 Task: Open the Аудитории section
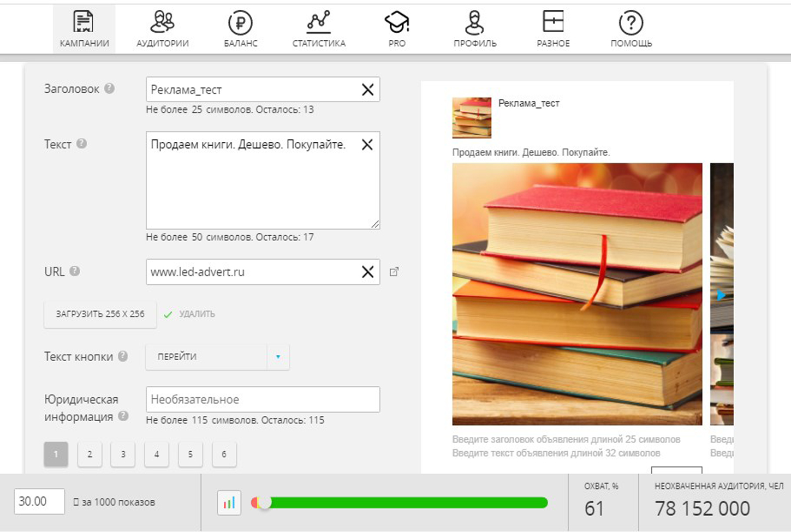(162, 29)
